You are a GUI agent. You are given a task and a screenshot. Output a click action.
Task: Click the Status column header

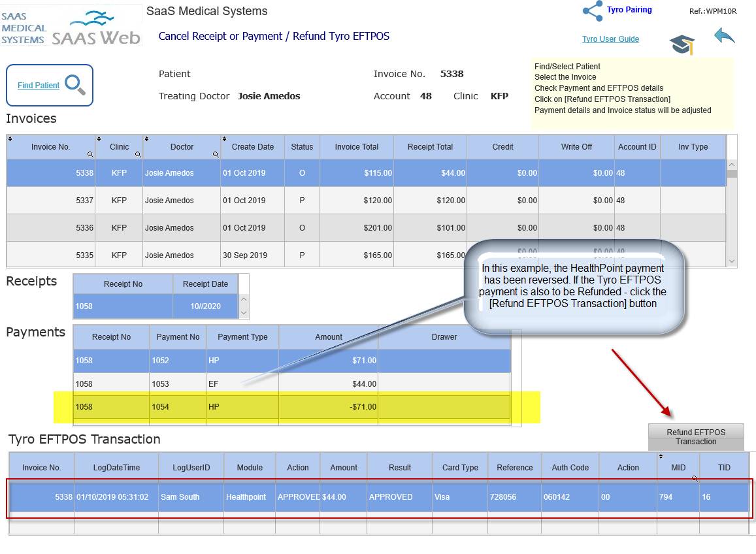pos(302,147)
